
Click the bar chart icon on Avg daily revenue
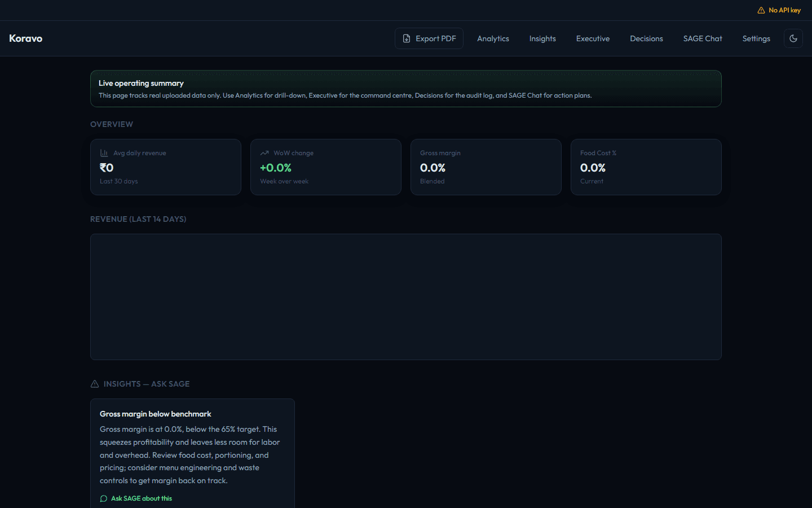pyautogui.click(x=104, y=153)
